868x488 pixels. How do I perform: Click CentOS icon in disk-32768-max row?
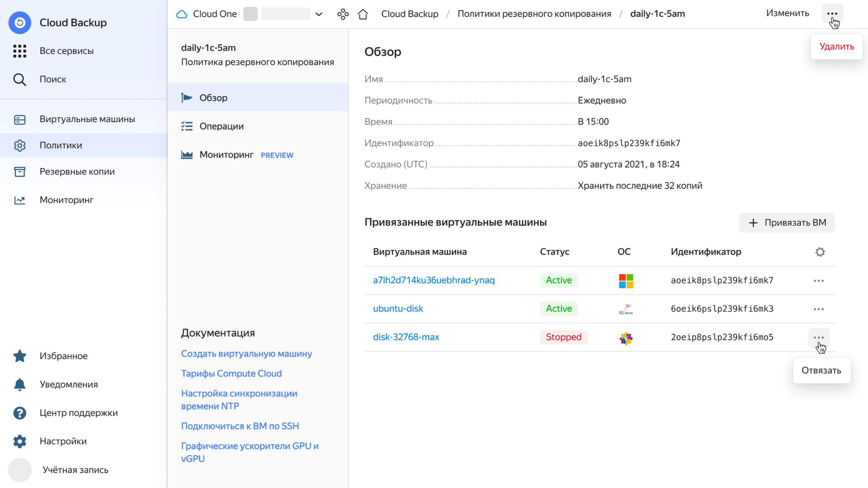tap(626, 338)
